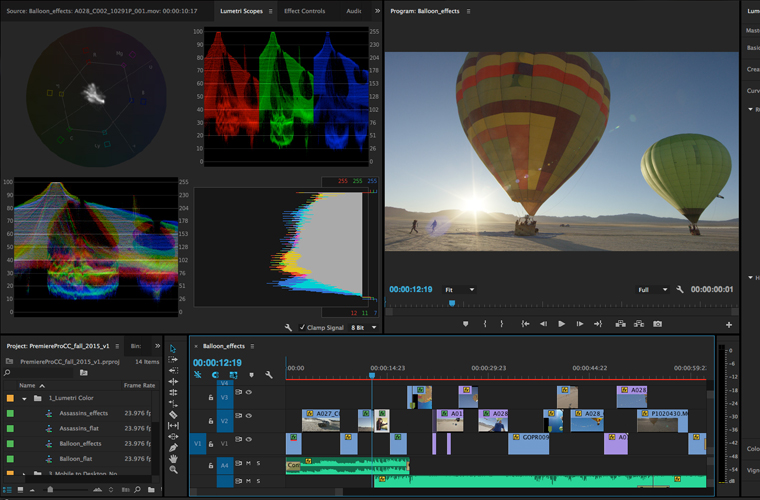This screenshot has height=500, width=760.
Task: Select the Pen tool
Action: (x=173, y=448)
